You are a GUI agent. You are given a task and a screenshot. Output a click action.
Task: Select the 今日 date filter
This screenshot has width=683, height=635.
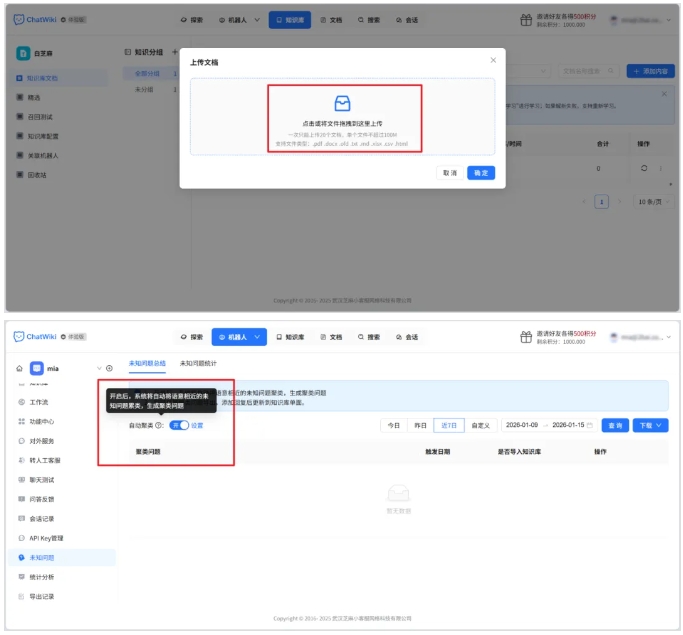pyautogui.click(x=394, y=425)
